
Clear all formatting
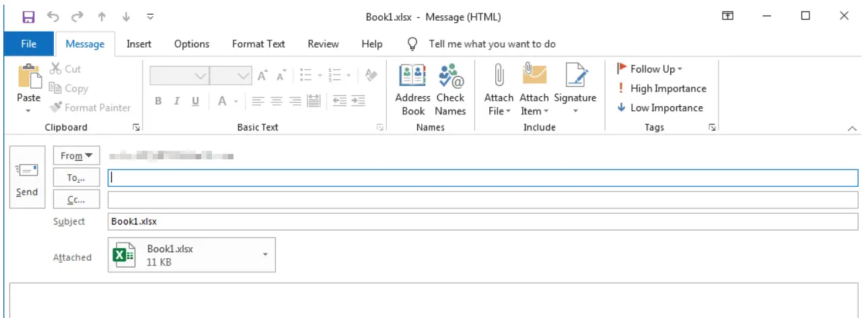371,76
